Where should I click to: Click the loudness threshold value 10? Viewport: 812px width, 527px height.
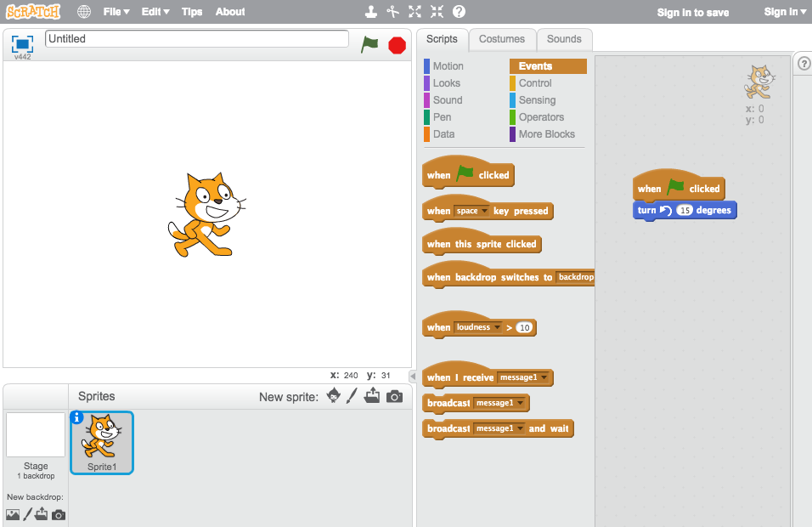coord(525,327)
